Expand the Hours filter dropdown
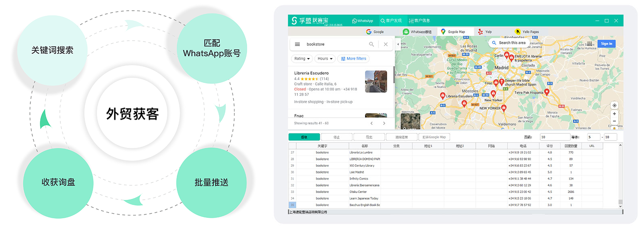The width and height of the screenshot is (644, 230). (325, 59)
